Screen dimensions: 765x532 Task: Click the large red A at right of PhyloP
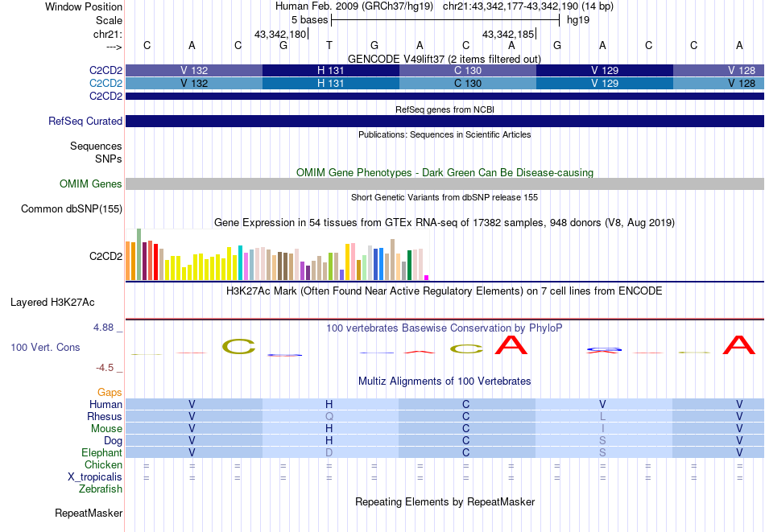739,344
